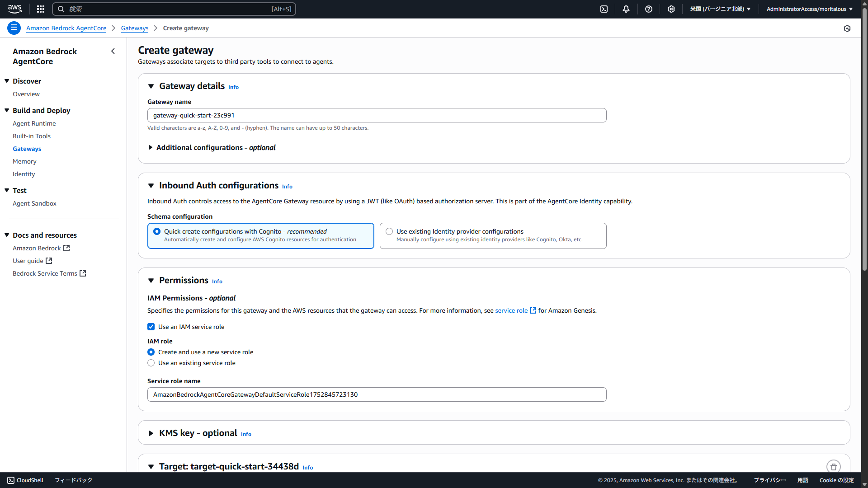
Task: Click the AWS logo
Action: tap(14, 9)
